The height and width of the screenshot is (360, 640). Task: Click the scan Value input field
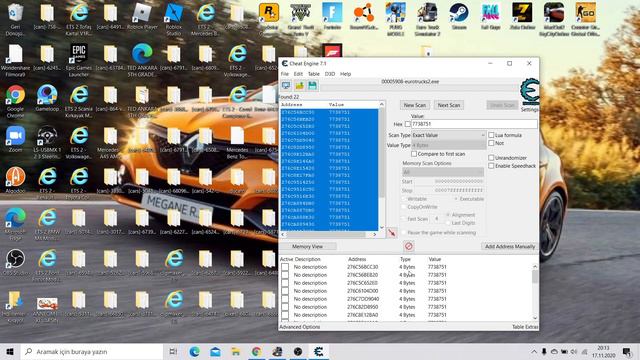point(474,124)
